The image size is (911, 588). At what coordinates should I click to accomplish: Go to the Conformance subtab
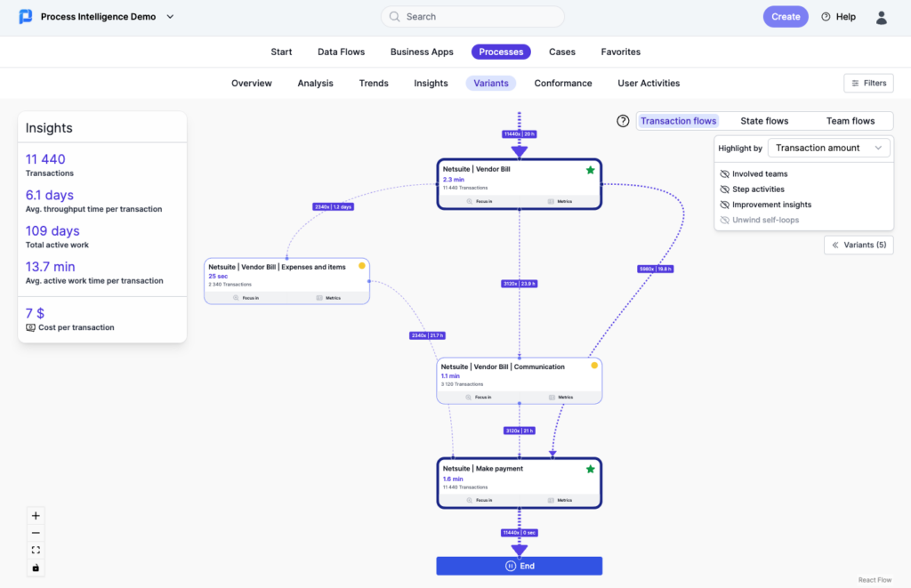pos(563,83)
